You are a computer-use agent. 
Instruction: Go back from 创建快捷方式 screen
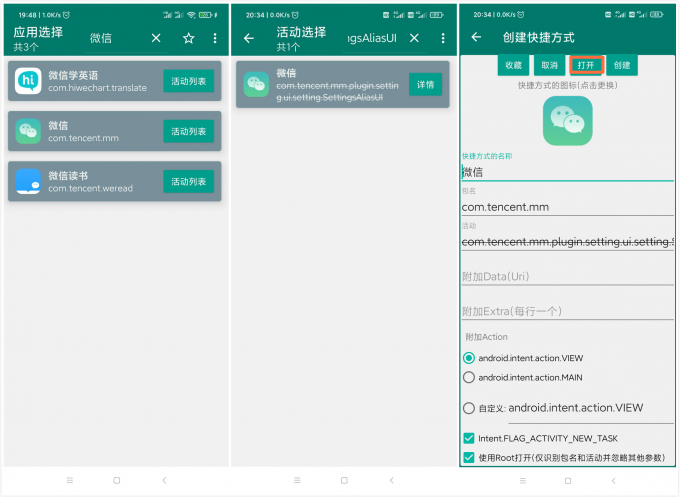coord(476,37)
